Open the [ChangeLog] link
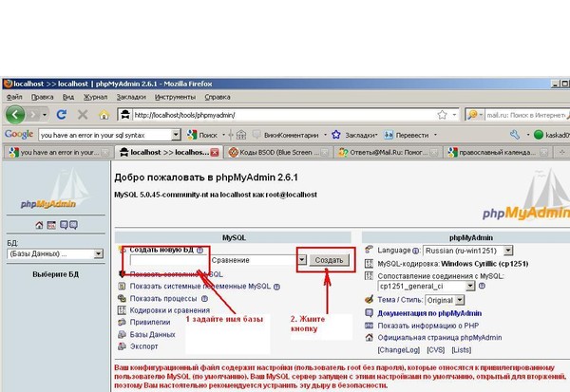570x392 pixels. click(x=399, y=350)
